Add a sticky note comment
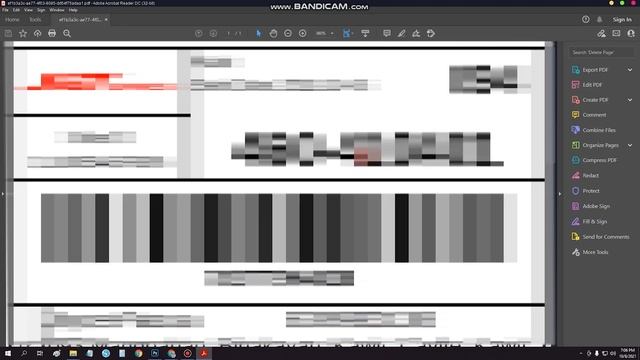 coord(387,33)
